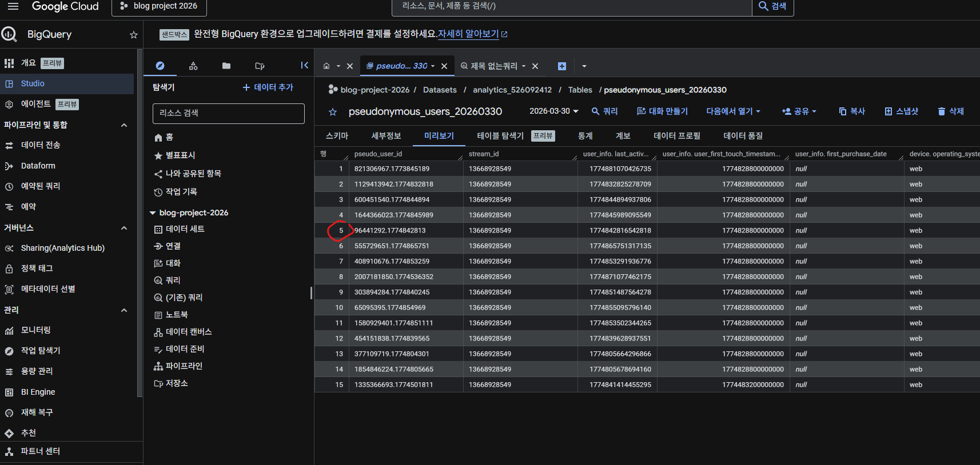Open the classic explorer hierarchy icon

pos(193,66)
